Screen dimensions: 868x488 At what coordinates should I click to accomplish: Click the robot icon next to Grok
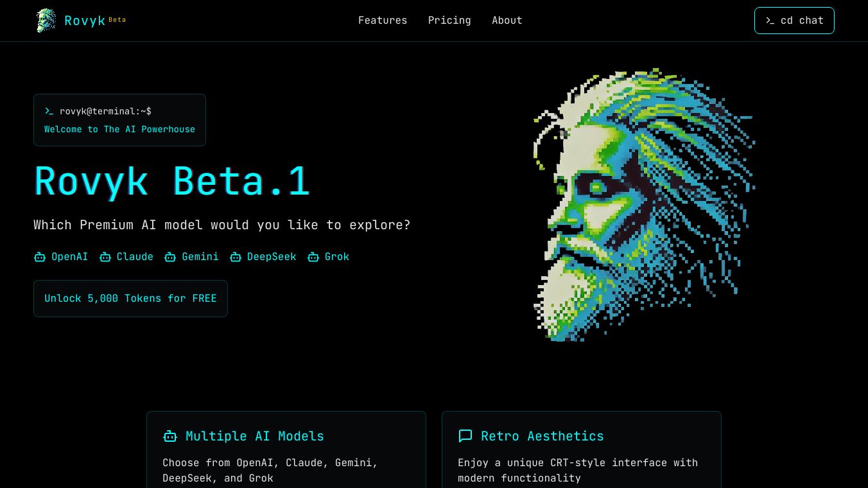point(313,257)
